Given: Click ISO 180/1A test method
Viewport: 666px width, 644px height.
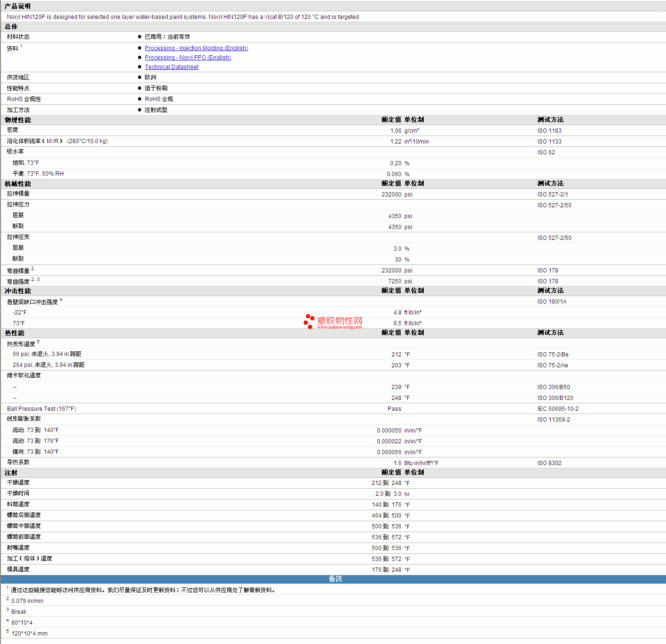Looking at the screenshot, I should click(x=552, y=302).
